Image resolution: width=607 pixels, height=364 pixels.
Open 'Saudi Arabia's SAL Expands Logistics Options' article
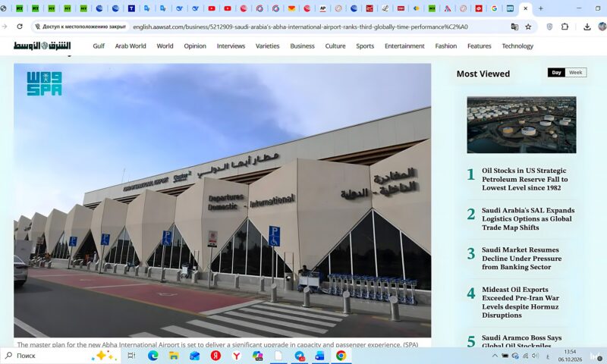(x=528, y=218)
